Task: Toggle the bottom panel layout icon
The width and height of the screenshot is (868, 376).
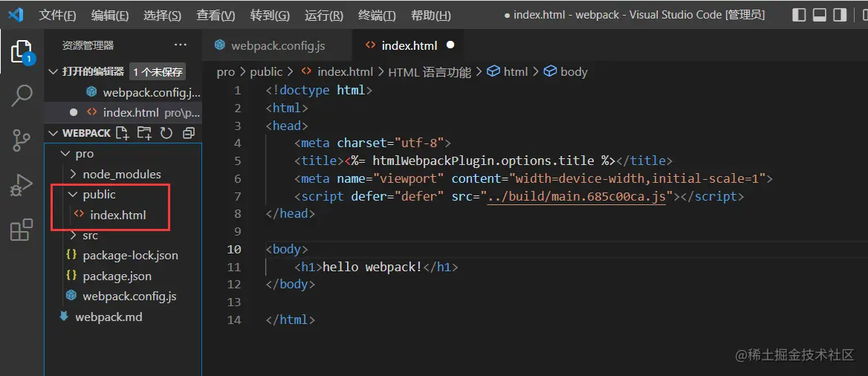Action: 820,15
